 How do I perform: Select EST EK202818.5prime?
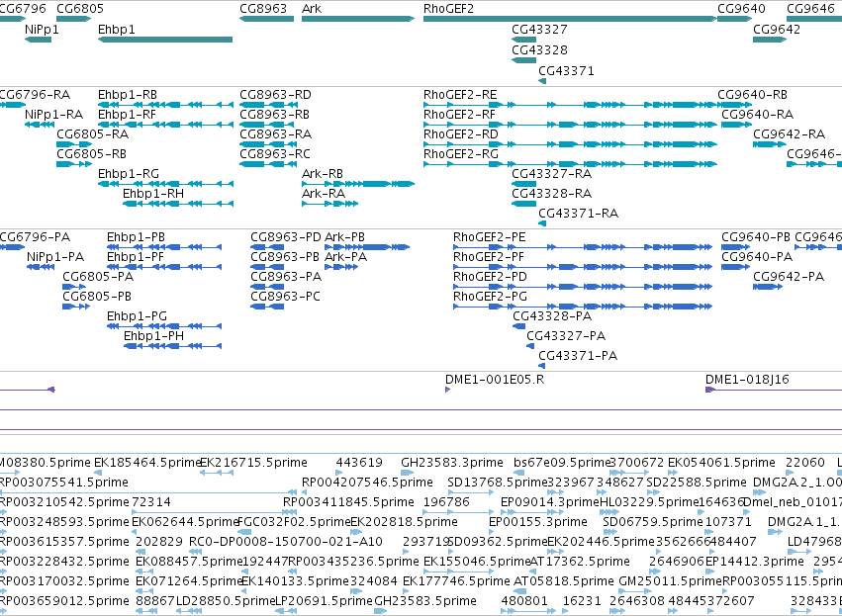[x=404, y=522]
